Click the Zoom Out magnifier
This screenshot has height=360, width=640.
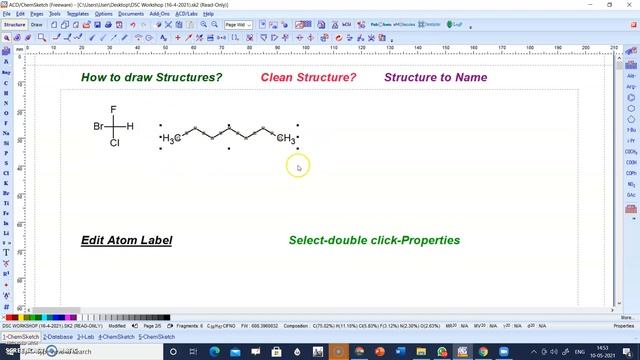coord(214,25)
